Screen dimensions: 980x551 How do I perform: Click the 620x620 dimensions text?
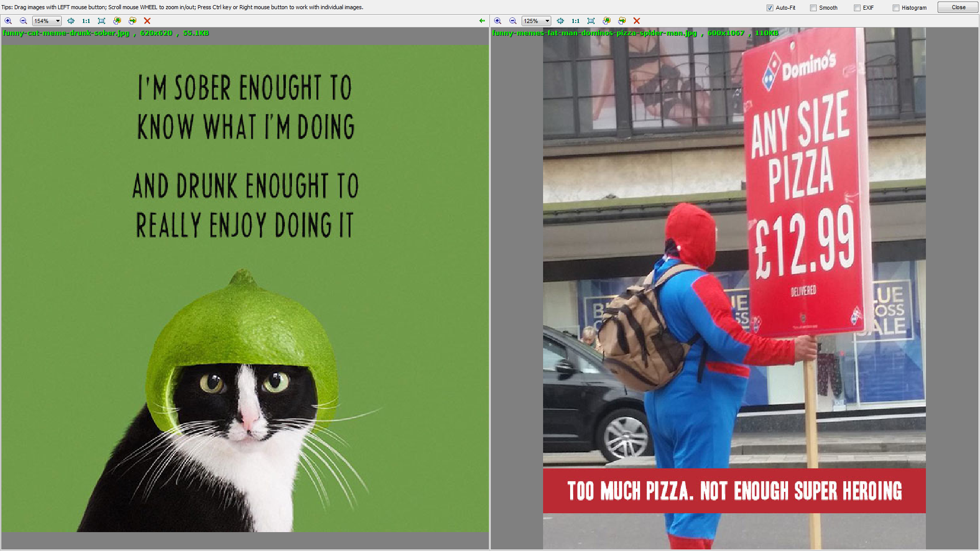[x=156, y=33]
